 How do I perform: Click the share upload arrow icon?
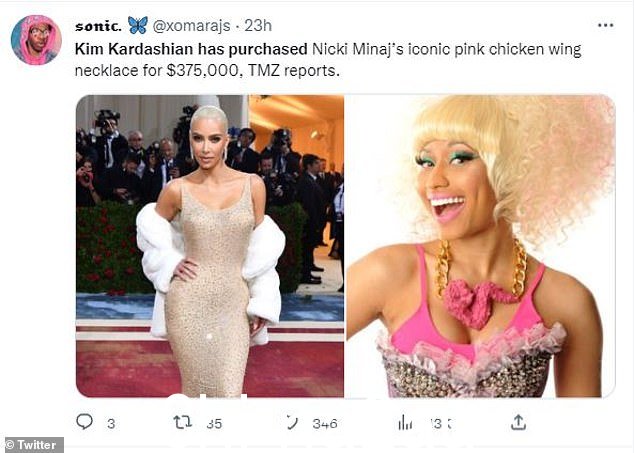click(x=518, y=422)
